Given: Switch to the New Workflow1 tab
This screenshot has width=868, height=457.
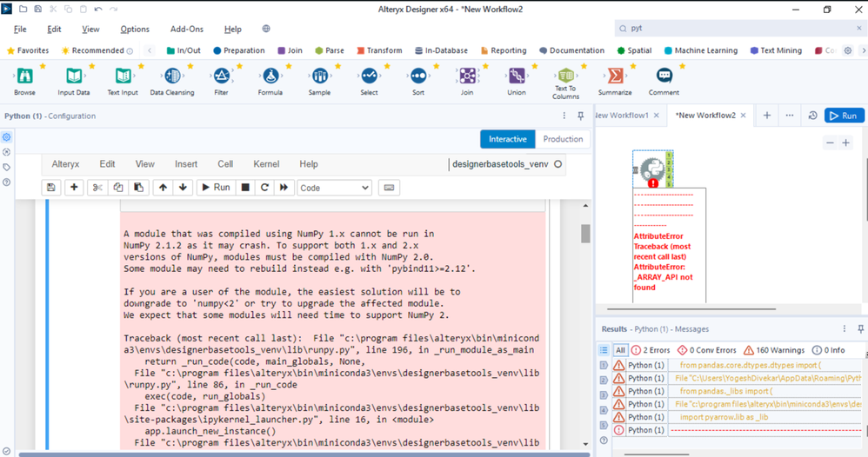Looking at the screenshot, I should tap(622, 116).
